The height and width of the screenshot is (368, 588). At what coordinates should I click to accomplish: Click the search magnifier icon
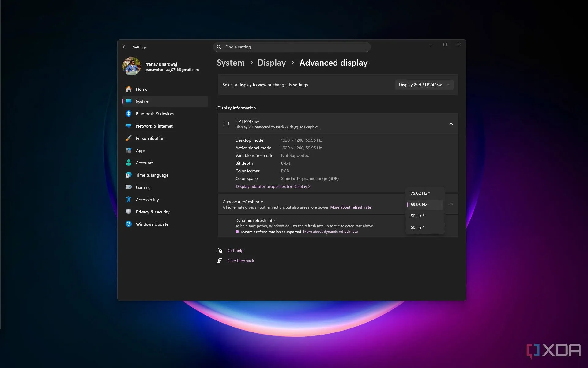219,47
